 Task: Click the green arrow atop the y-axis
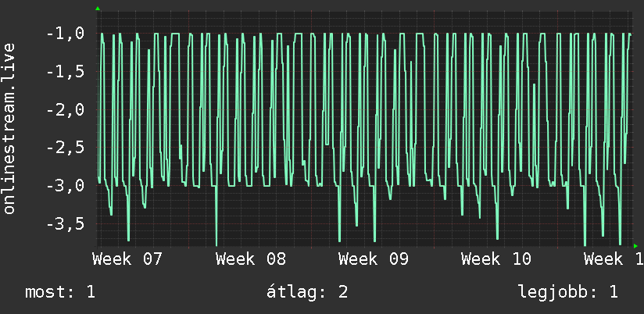(98, 9)
